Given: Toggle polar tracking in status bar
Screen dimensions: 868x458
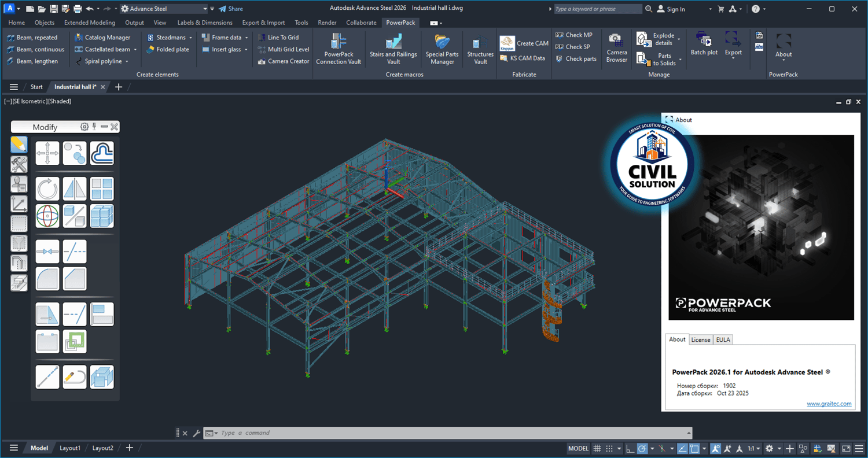Looking at the screenshot, I should click(x=642, y=449).
